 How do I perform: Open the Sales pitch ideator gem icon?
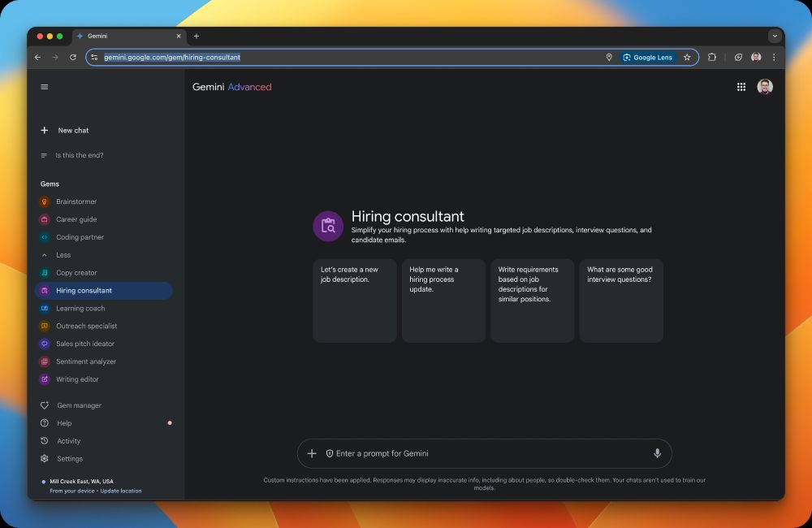pos(45,344)
